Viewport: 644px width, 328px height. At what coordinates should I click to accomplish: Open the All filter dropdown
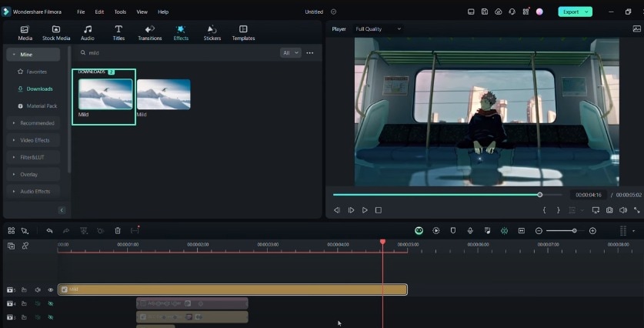(x=290, y=52)
